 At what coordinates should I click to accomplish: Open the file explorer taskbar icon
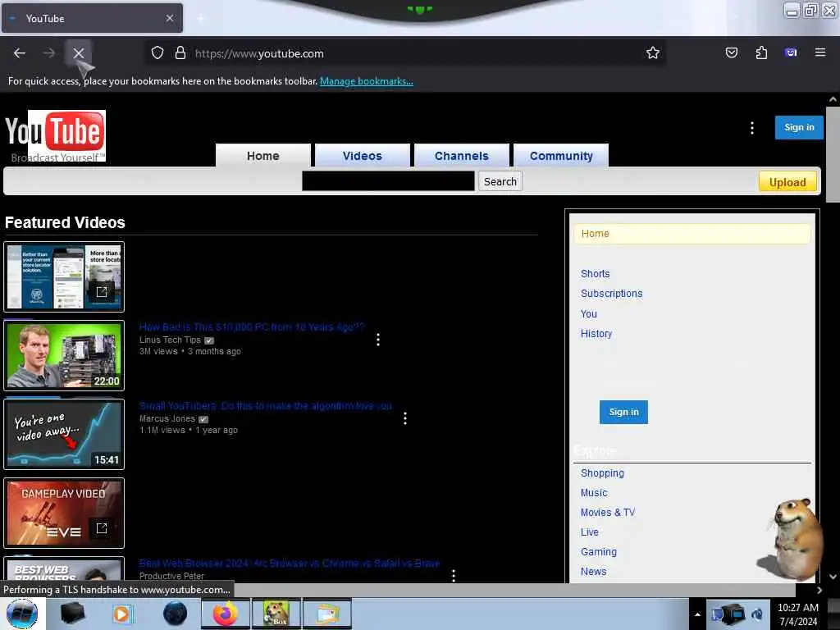point(327,614)
